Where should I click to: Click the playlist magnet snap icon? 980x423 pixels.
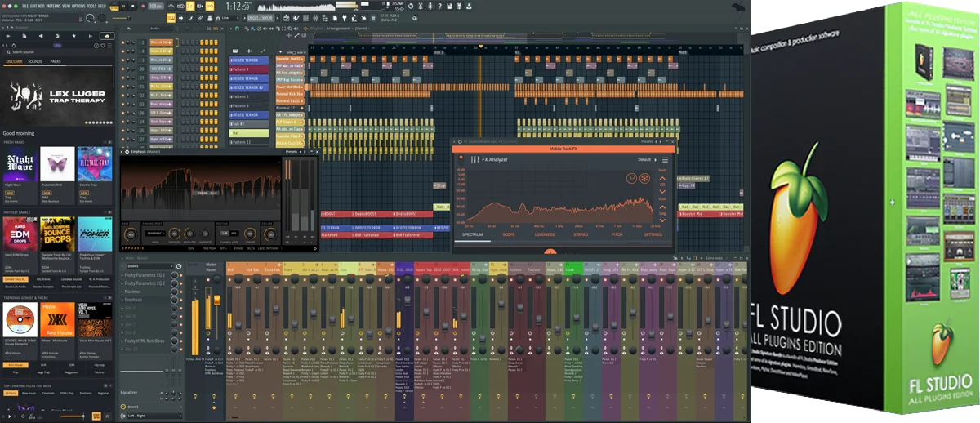237,29
